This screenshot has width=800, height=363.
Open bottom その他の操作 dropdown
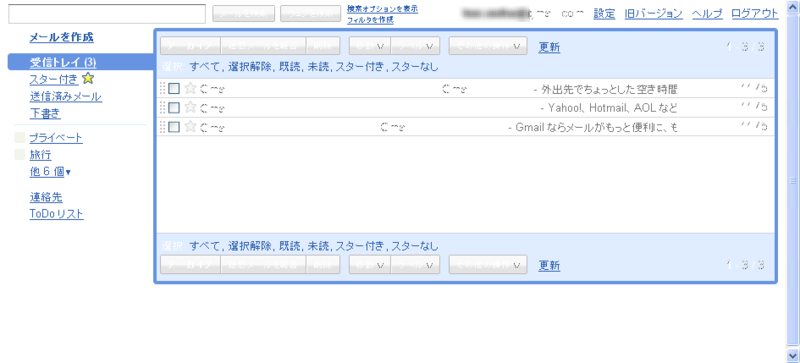coord(488,265)
